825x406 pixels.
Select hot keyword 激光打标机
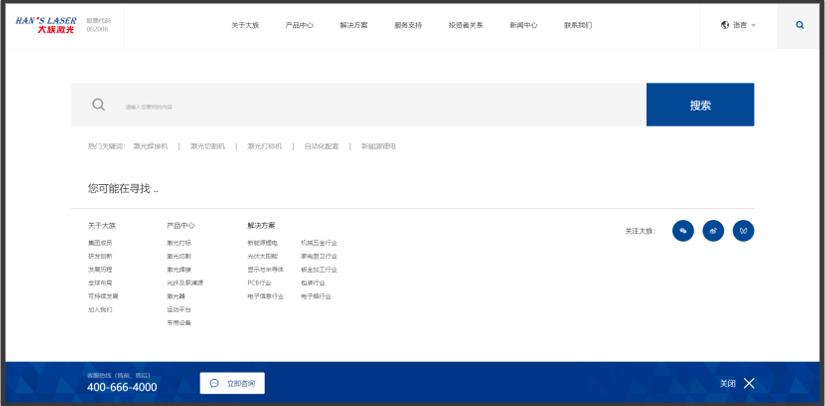(x=265, y=146)
